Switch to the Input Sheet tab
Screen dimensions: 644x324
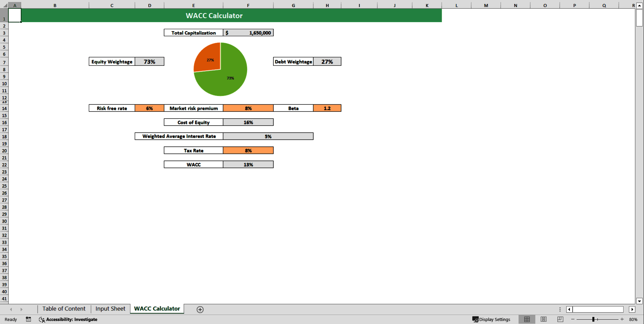(x=110, y=309)
